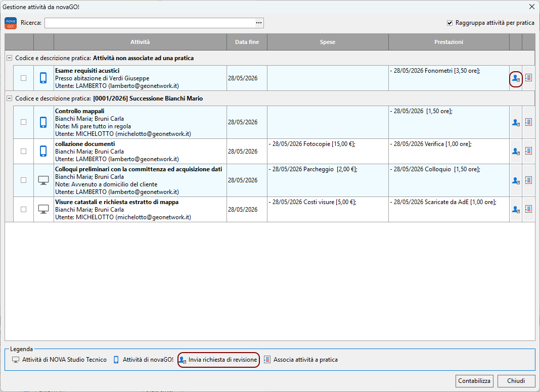Click the Fonometri [3,50 ore] prestazioni cell
The height and width of the screenshot is (392, 540).
[x=449, y=78]
